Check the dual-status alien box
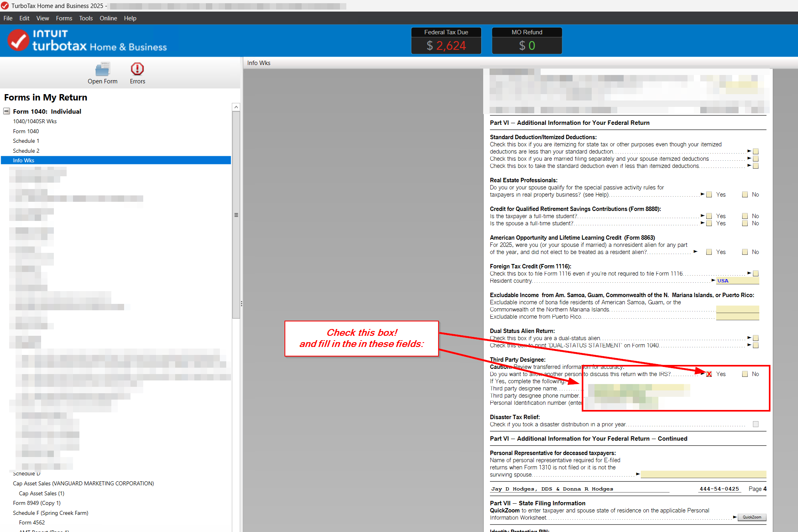Image resolution: width=798 pixels, height=532 pixels. pos(755,338)
